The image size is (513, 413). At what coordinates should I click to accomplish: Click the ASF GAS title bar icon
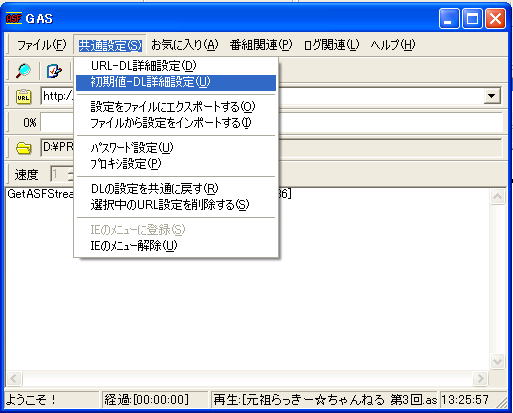(14, 18)
